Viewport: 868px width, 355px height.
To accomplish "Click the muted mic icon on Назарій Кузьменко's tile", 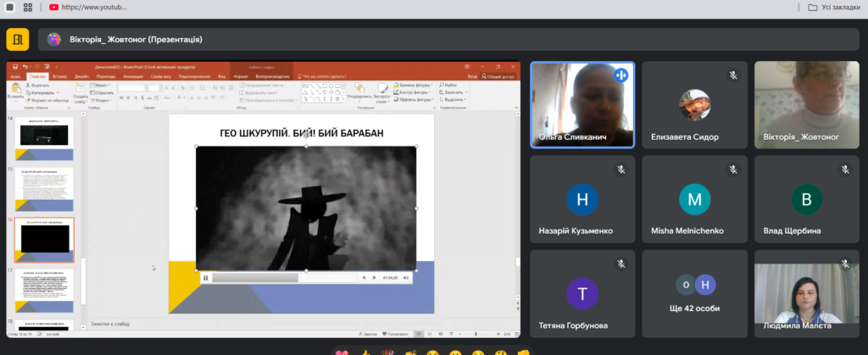I will pos(620,169).
